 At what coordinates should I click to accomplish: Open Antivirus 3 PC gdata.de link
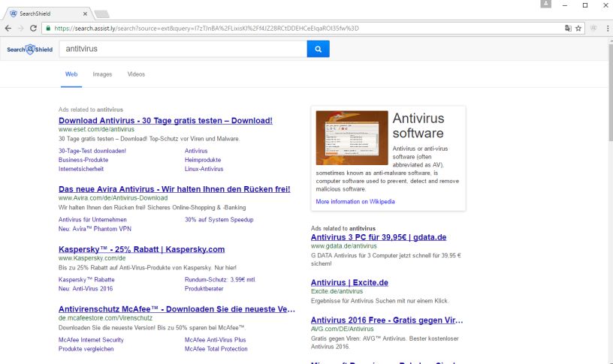point(379,237)
